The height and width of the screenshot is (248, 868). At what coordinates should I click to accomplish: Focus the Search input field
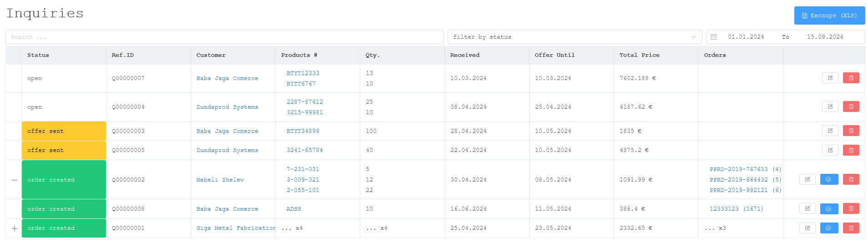point(224,37)
